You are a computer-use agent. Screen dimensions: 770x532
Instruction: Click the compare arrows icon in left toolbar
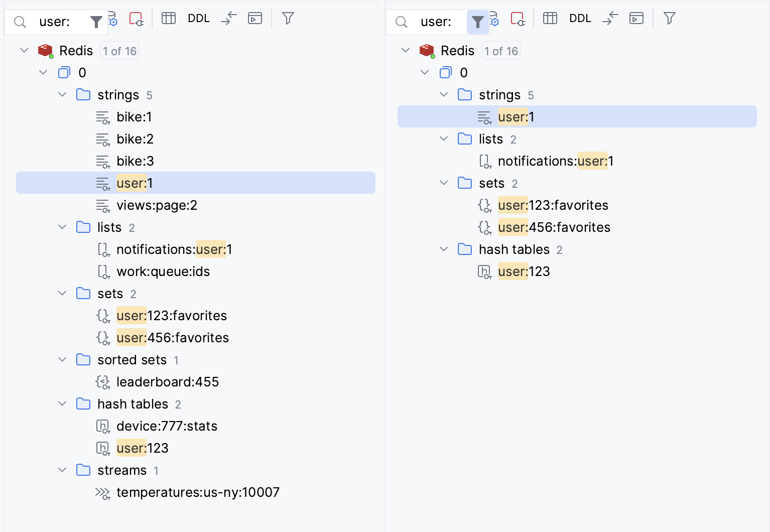[x=229, y=18]
